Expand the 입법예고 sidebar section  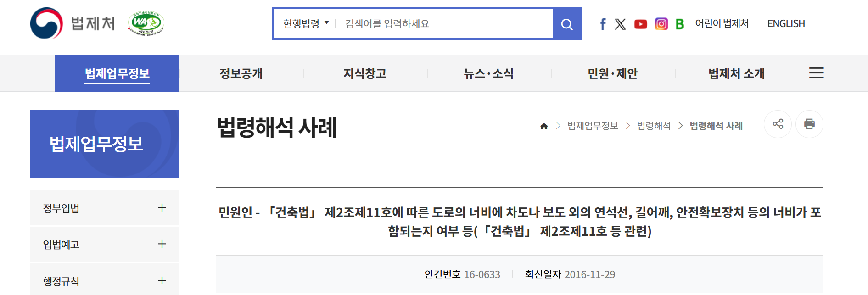(x=162, y=244)
